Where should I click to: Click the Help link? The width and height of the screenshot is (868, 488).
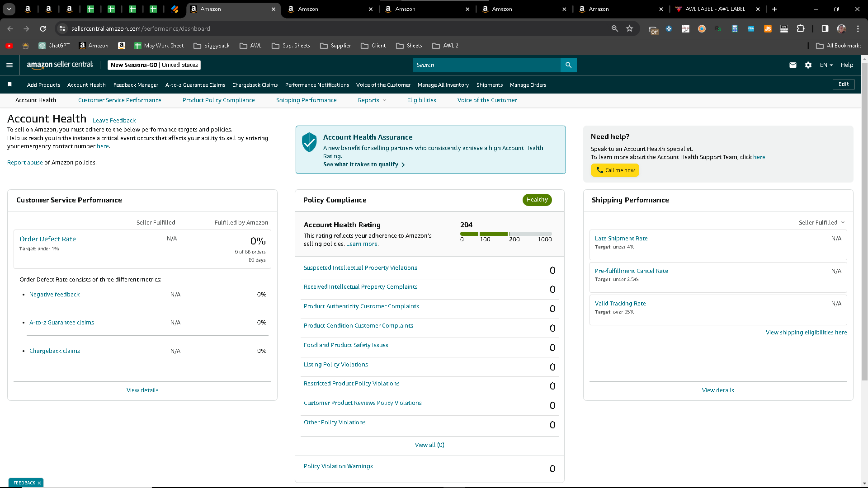[847, 65]
